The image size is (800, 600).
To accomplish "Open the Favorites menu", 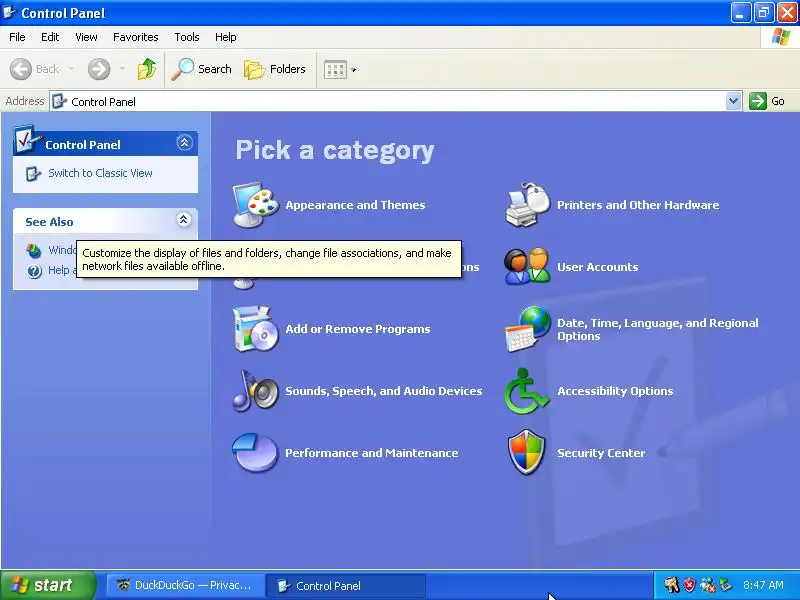I will [135, 37].
